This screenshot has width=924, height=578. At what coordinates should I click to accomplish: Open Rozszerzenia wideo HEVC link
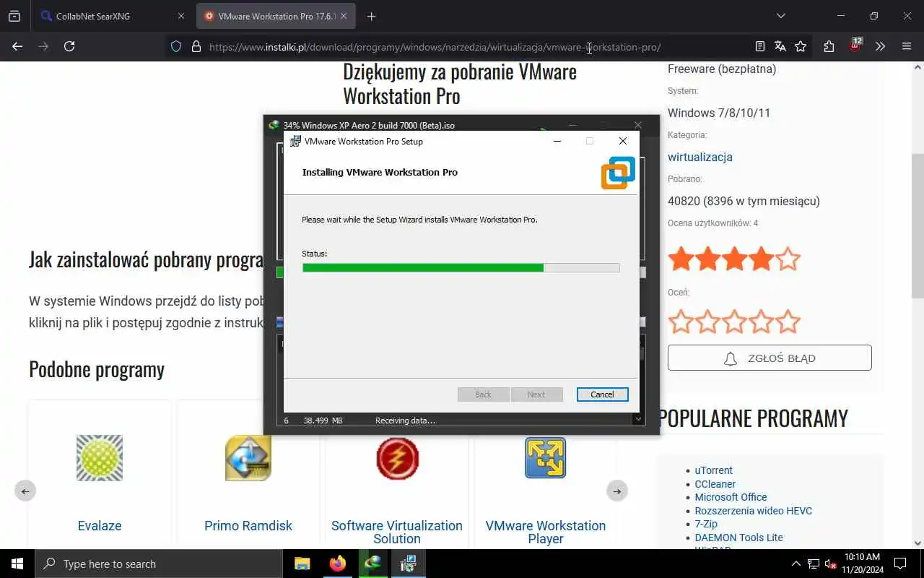(753, 511)
